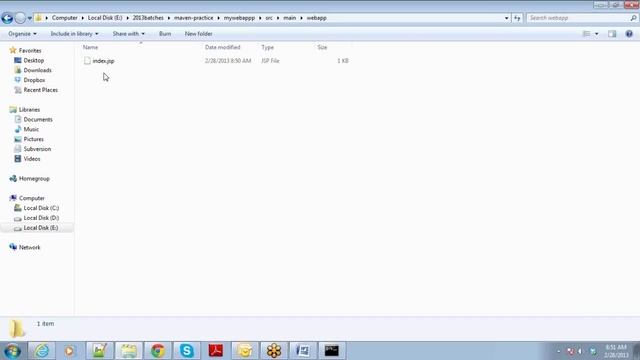
Task: Select Favorites in the navigation pane
Action: point(30,51)
